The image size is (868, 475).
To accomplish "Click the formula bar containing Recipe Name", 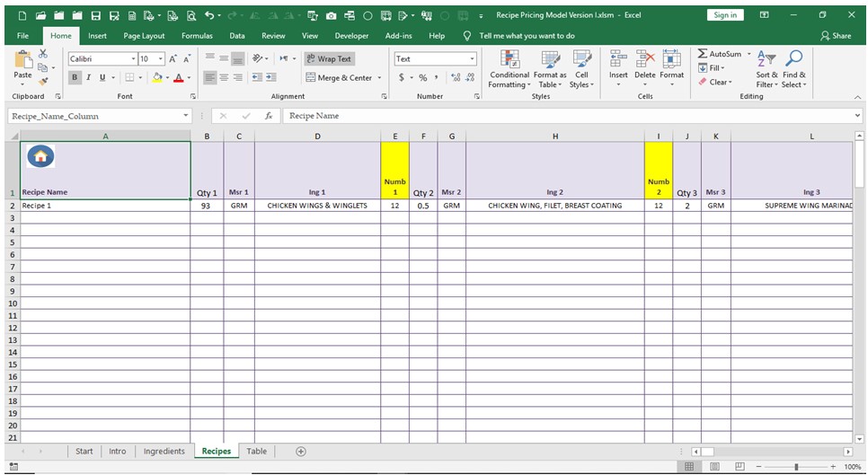I will click(x=567, y=116).
